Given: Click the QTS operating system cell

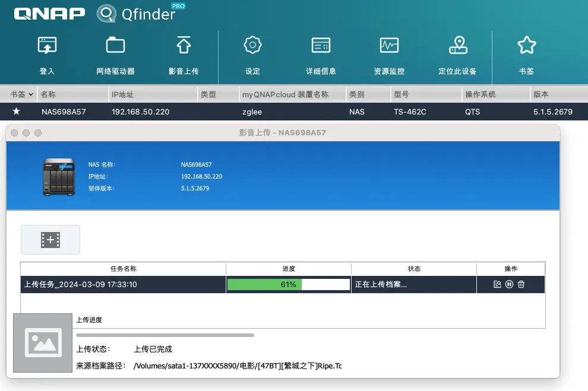Looking at the screenshot, I should click(473, 112).
